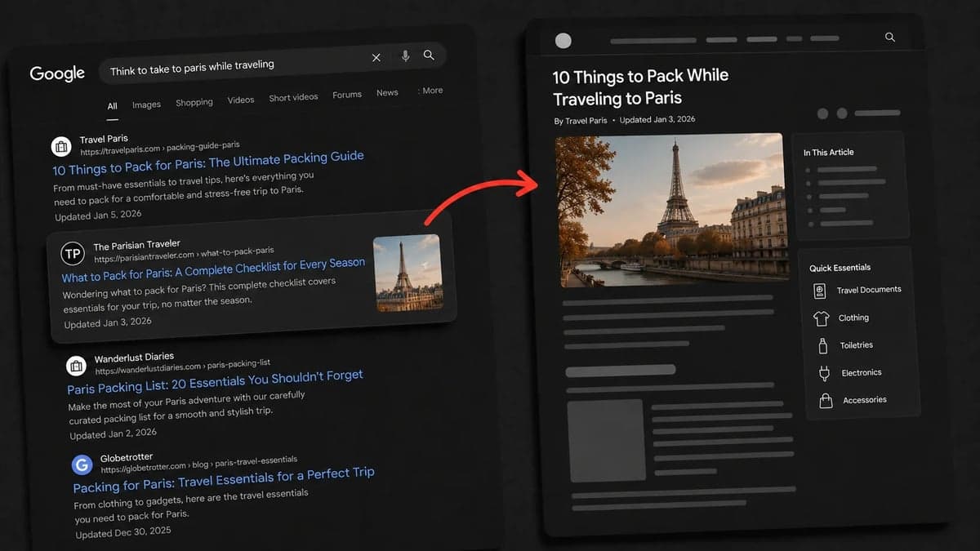Click 'The Parisian Traveler' site name

(137, 245)
